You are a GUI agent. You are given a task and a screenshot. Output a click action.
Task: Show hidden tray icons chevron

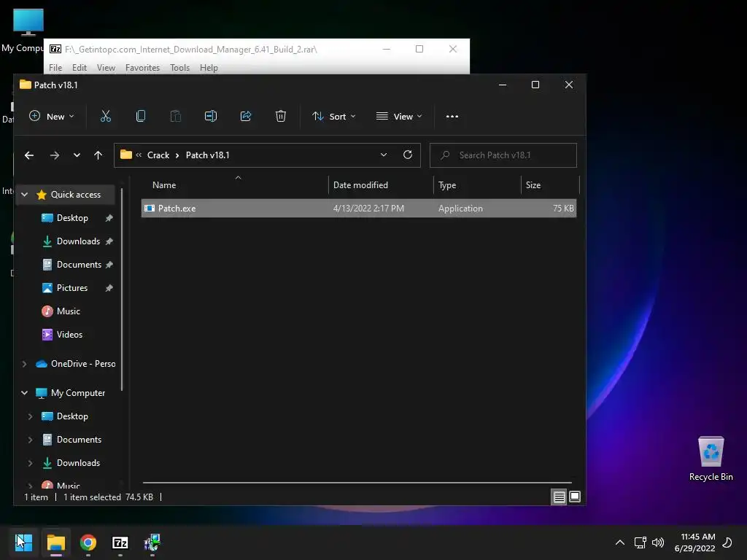[x=620, y=542]
